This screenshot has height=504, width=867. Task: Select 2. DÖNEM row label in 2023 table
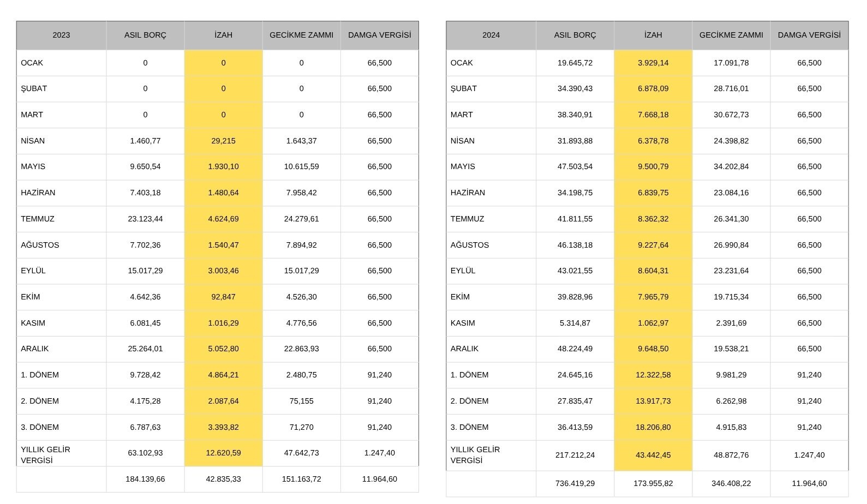pos(40,401)
